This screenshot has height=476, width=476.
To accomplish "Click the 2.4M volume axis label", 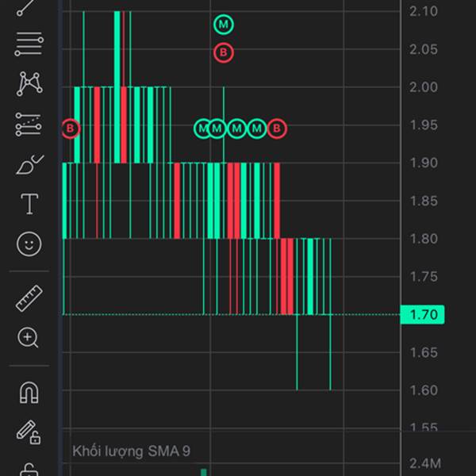I will click(x=425, y=463).
